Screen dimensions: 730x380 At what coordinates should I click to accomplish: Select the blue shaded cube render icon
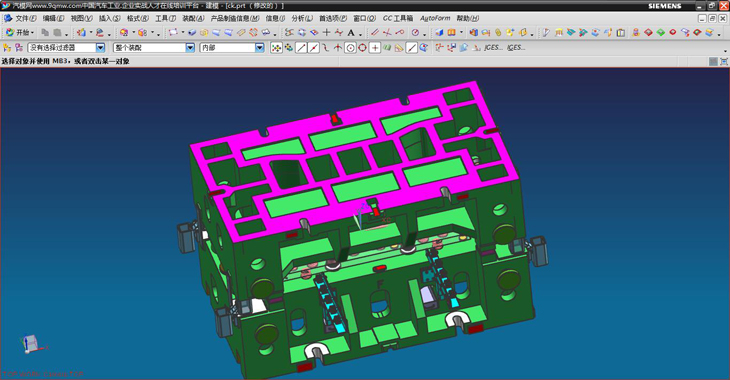pos(439,33)
